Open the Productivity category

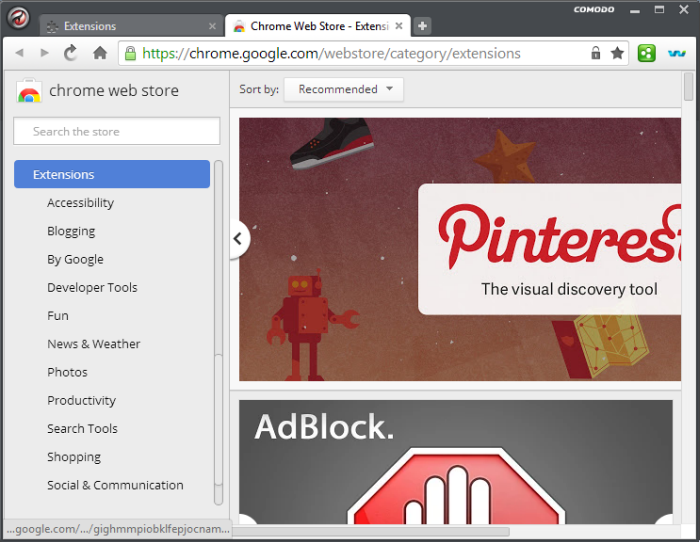(81, 400)
